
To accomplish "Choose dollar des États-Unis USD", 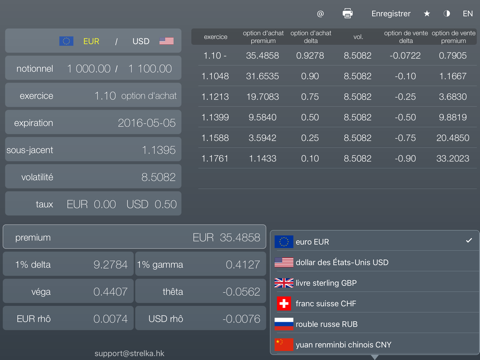I will click(375, 262).
